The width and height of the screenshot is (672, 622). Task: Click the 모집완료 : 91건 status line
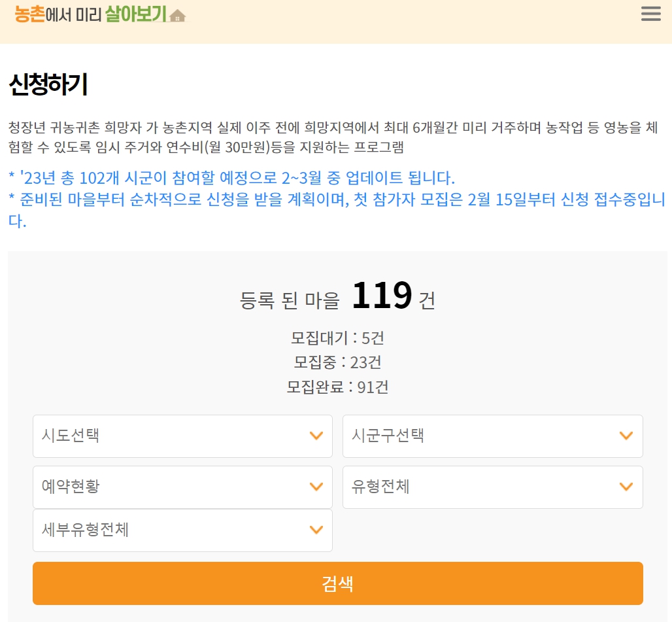click(337, 387)
